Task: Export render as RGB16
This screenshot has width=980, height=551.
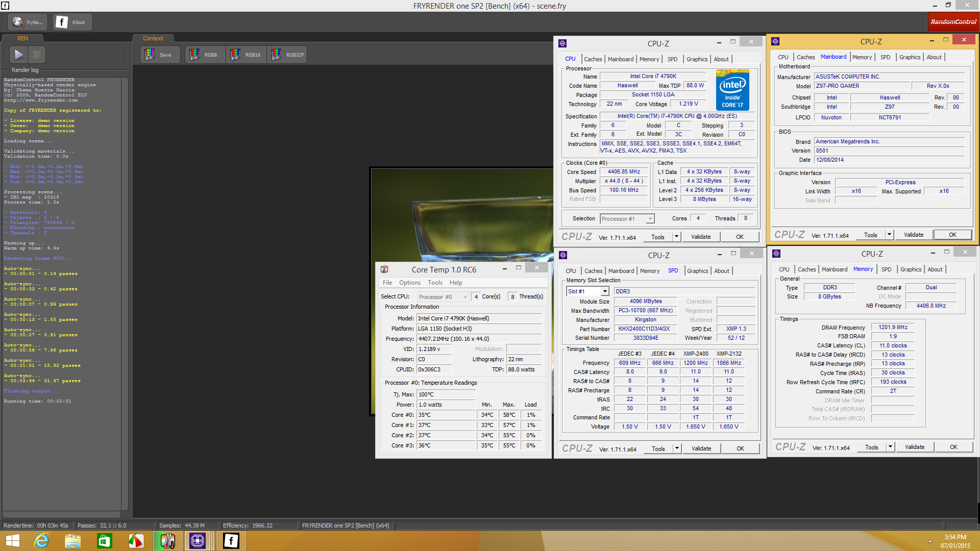Action: click(246, 55)
